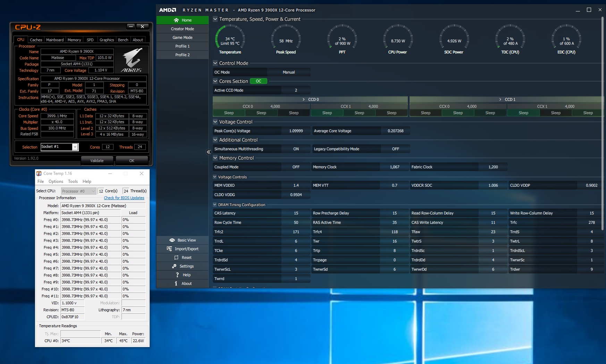The width and height of the screenshot is (606, 364).
Task: Select Game Mode in Ryzen Master
Action: [183, 37]
